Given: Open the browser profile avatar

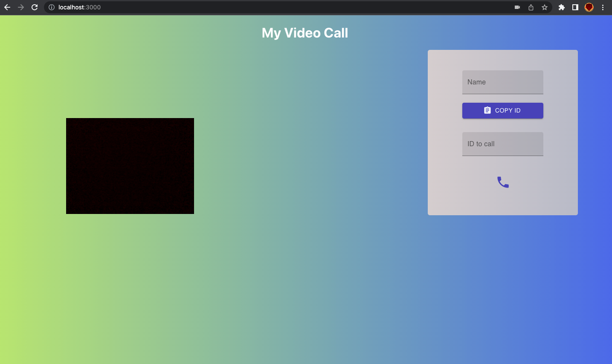Looking at the screenshot, I should coord(589,7).
